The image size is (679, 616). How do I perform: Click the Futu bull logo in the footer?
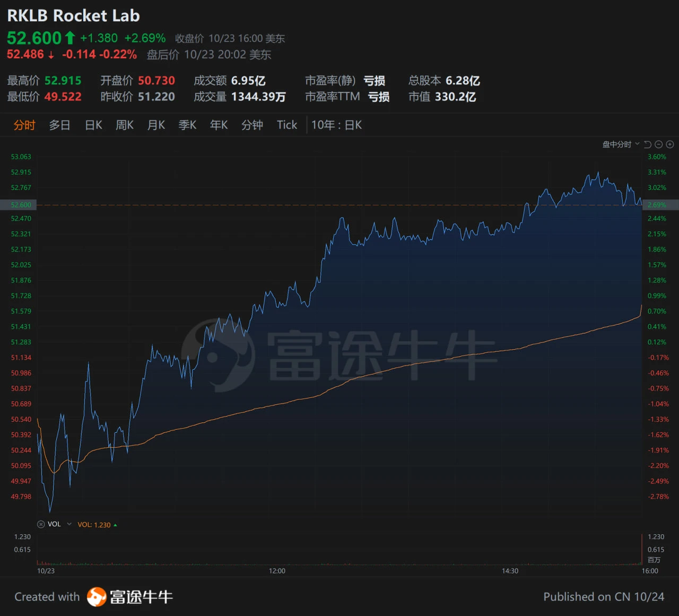97,597
